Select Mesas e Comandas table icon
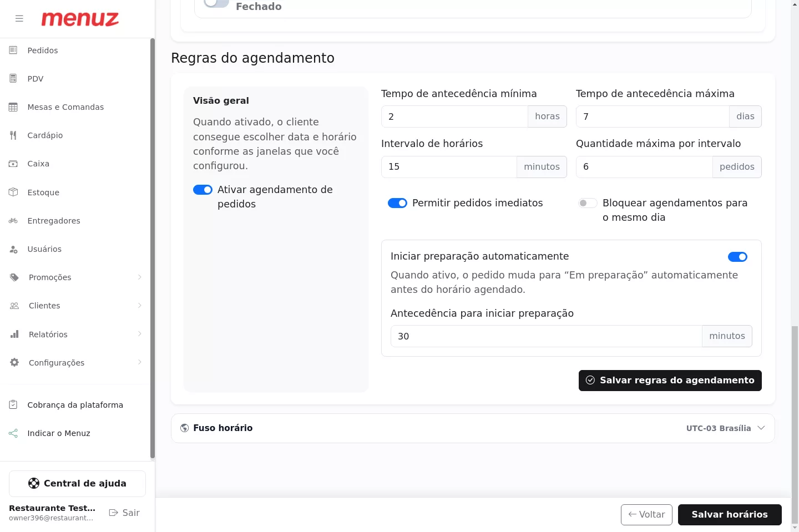 tap(13, 107)
